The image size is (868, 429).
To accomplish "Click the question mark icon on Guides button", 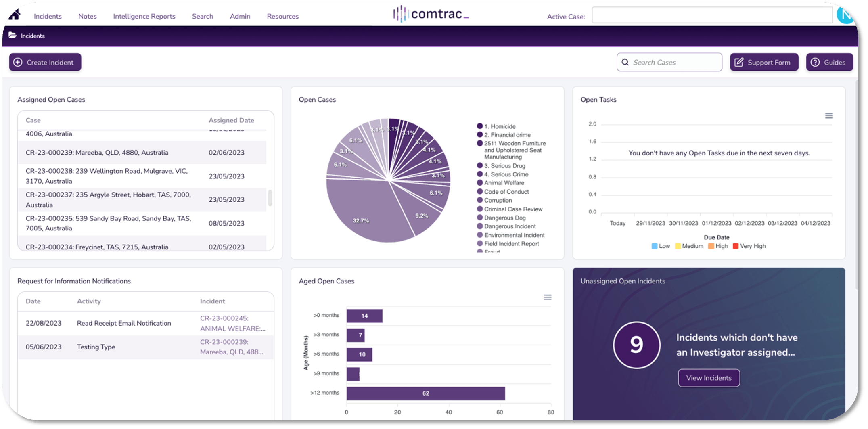I will click(x=815, y=62).
